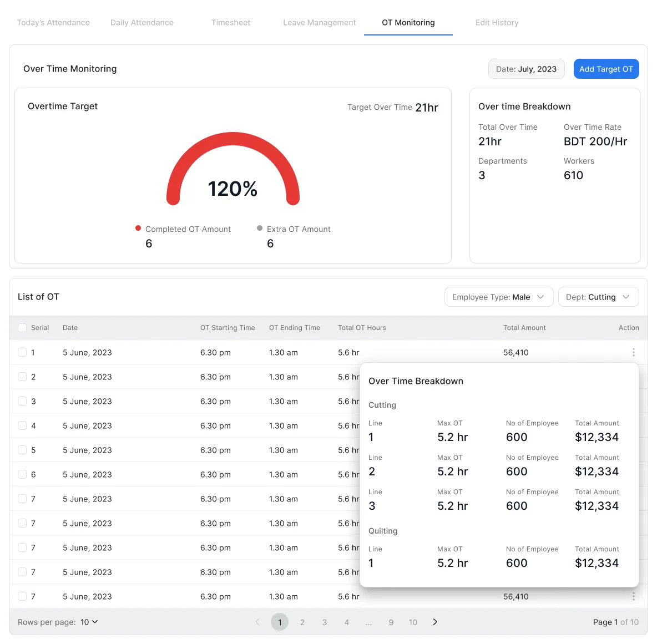The image size is (657, 644).
Task: Go to next page using right arrow
Action: click(x=435, y=622)
